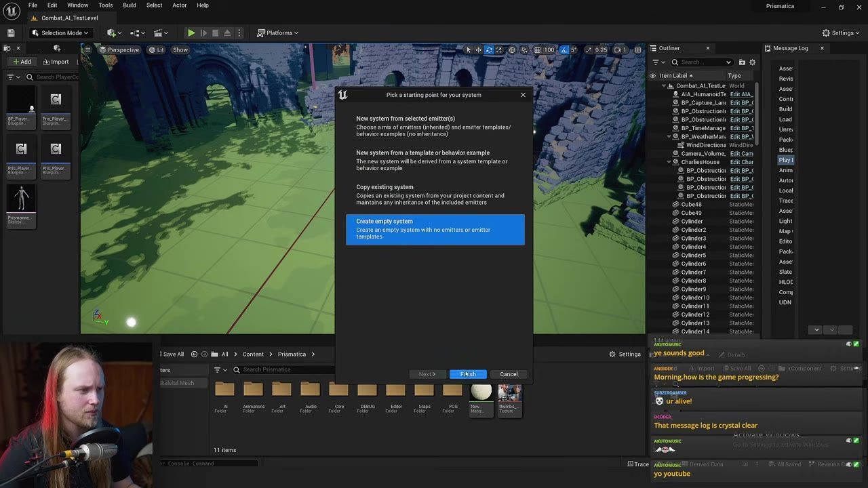Open the Tools menu
Image resolution: width=868 pixels, height=488 pixels.
[x=105, y=5]
